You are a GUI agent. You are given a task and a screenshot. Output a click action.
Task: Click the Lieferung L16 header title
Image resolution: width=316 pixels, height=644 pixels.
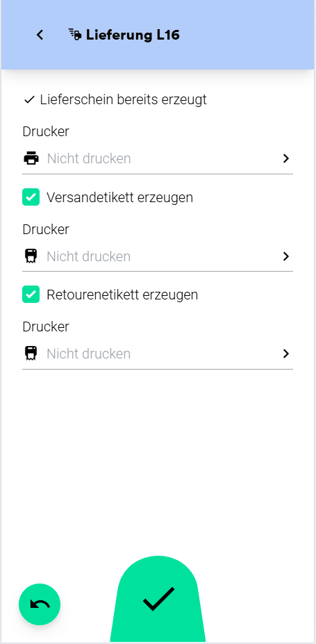(133, 35)
